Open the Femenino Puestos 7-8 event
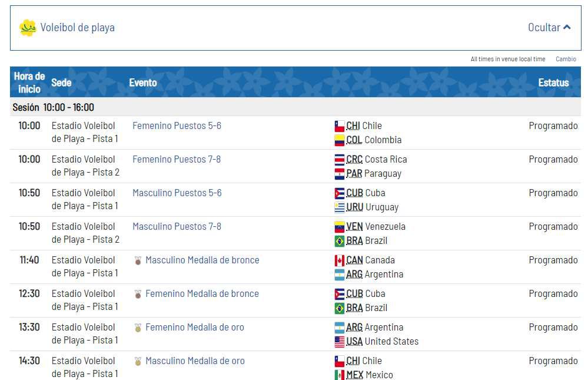 (x=177, y=159)
